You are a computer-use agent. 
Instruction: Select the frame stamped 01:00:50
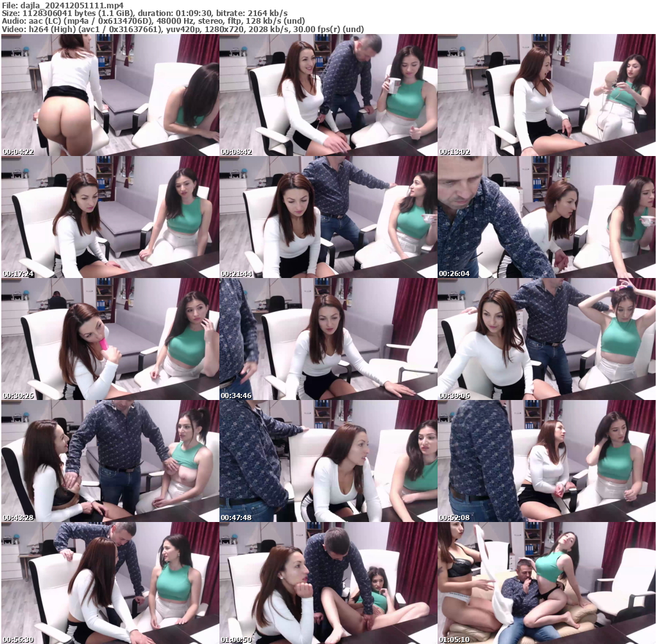point(328,583)
